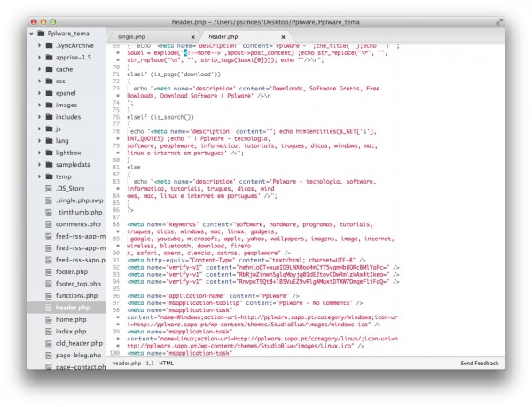Click the lang folder icon
The width and height of the screenshot is (532, 407).
(49, 140)
